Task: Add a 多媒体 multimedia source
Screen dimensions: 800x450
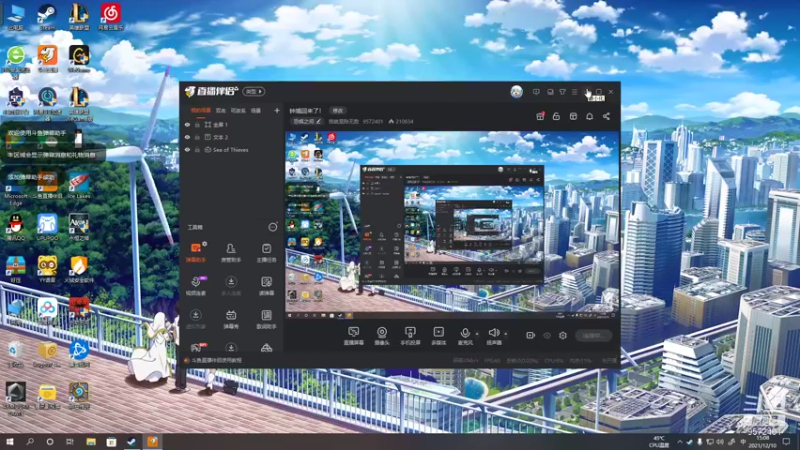Action: click(438, 336)
